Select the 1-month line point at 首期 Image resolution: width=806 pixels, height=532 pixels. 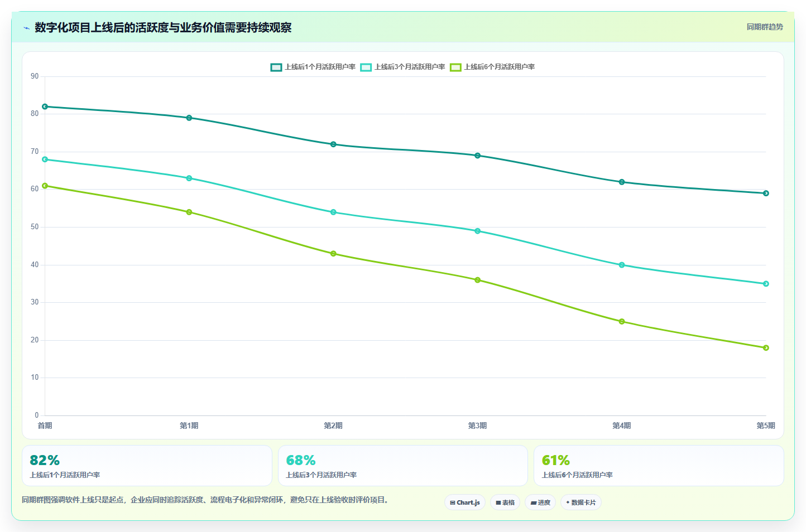click(x=45, y=107)
